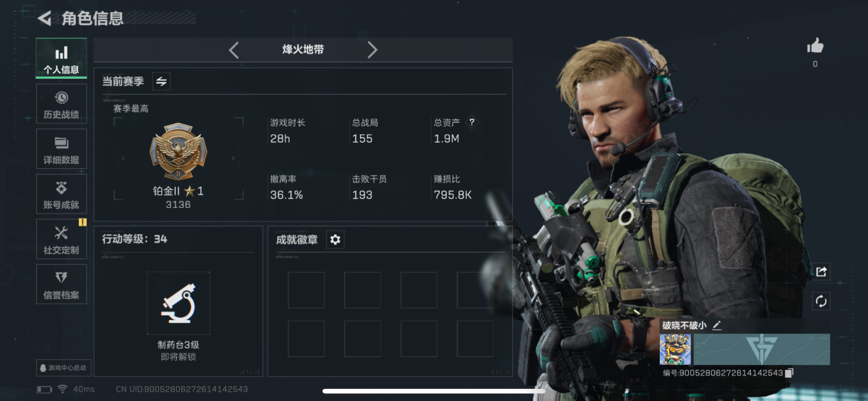Give a thumbs-up like to this profile
The image size is (868, 401).
tap(815, 47)
